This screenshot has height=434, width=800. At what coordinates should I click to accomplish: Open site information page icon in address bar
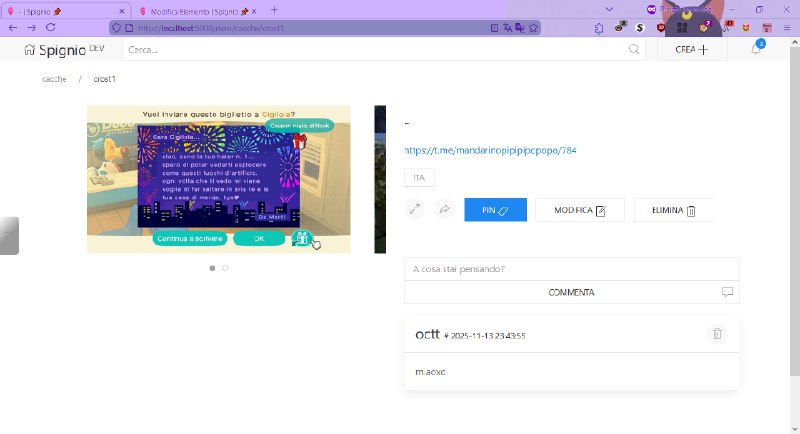[129, 28]
